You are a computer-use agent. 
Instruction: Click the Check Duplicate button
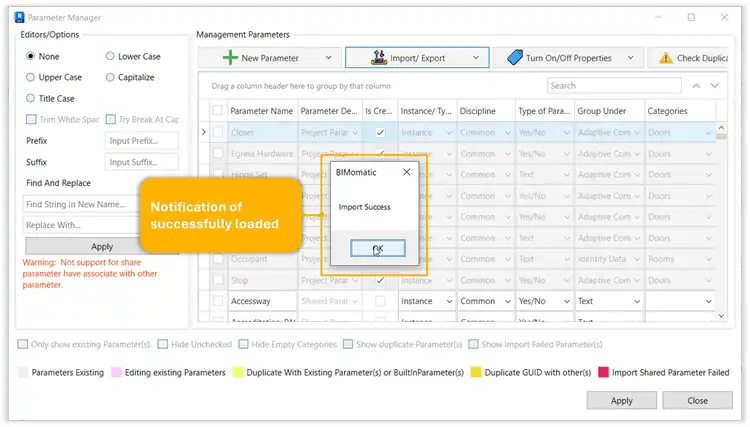click(688, 58)
